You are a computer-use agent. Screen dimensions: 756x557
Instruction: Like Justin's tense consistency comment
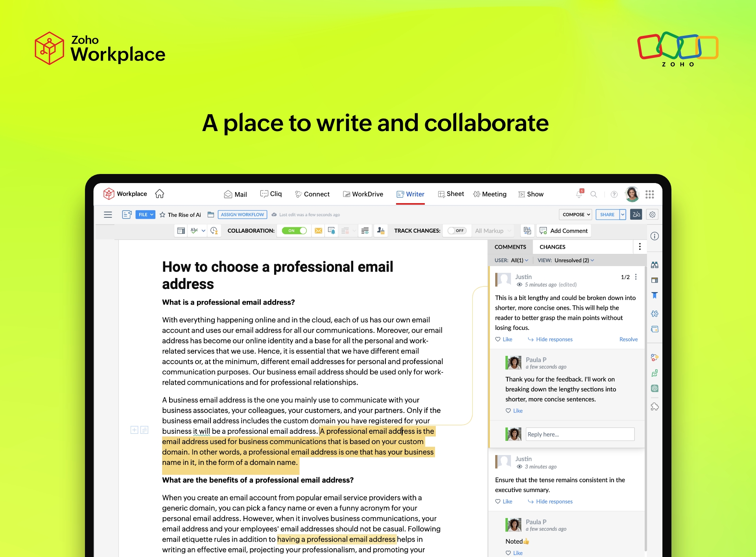[504, 501]
